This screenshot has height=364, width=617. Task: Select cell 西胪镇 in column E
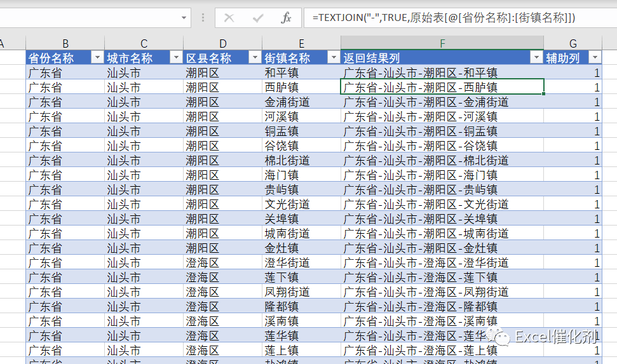click(x=301, y=87)
